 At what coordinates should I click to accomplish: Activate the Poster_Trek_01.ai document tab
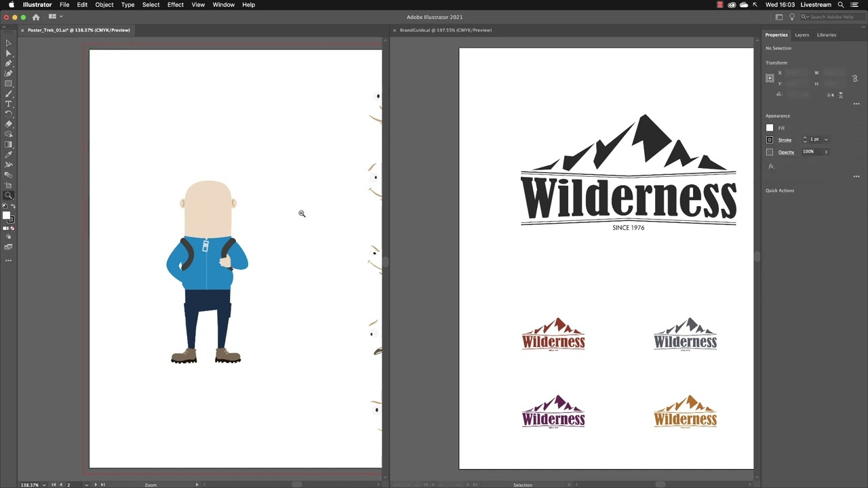click(79, 30)
